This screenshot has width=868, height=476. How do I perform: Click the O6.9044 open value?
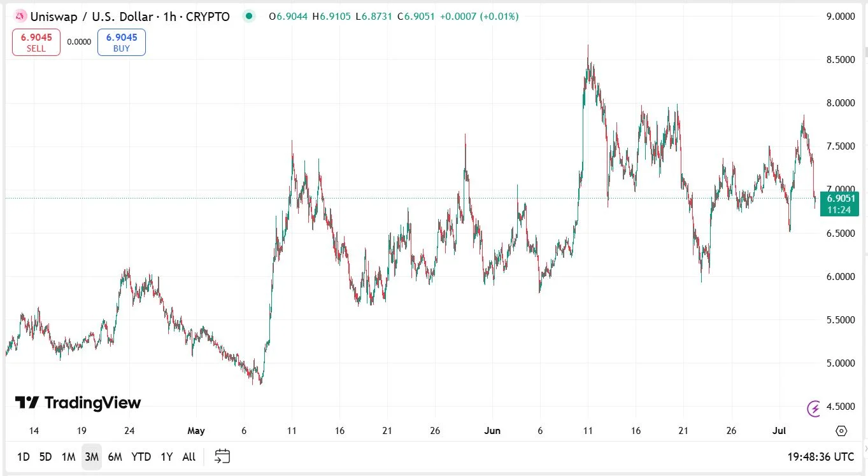pos(288,17)
